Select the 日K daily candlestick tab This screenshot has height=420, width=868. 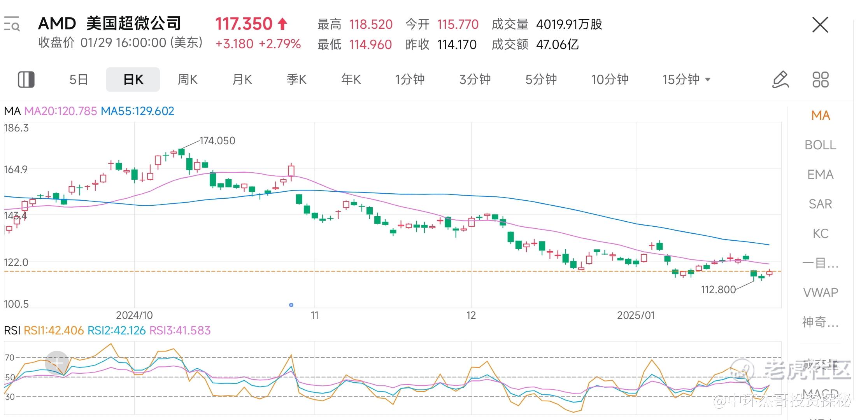pos(133,79)
